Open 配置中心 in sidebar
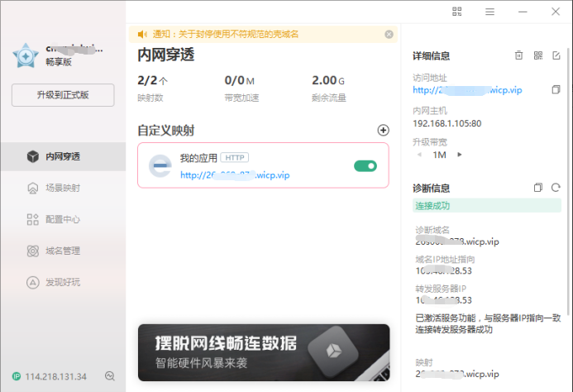Screen dimensions: 573x392 click(63, 219)
